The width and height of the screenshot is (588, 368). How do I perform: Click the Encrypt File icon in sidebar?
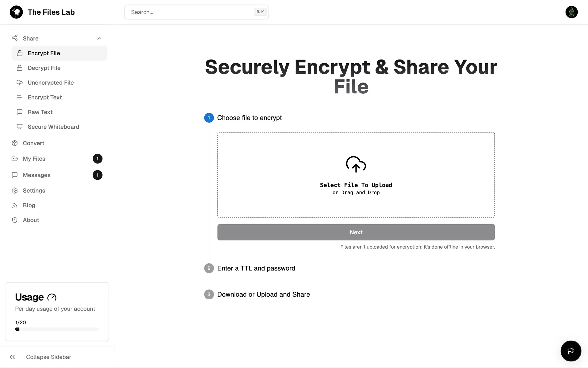20,53
